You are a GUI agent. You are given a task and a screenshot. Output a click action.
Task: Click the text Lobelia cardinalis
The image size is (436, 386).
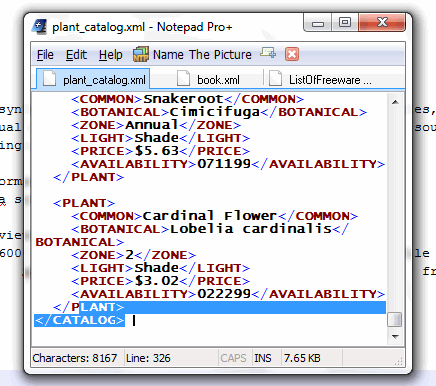coord(251,229)
